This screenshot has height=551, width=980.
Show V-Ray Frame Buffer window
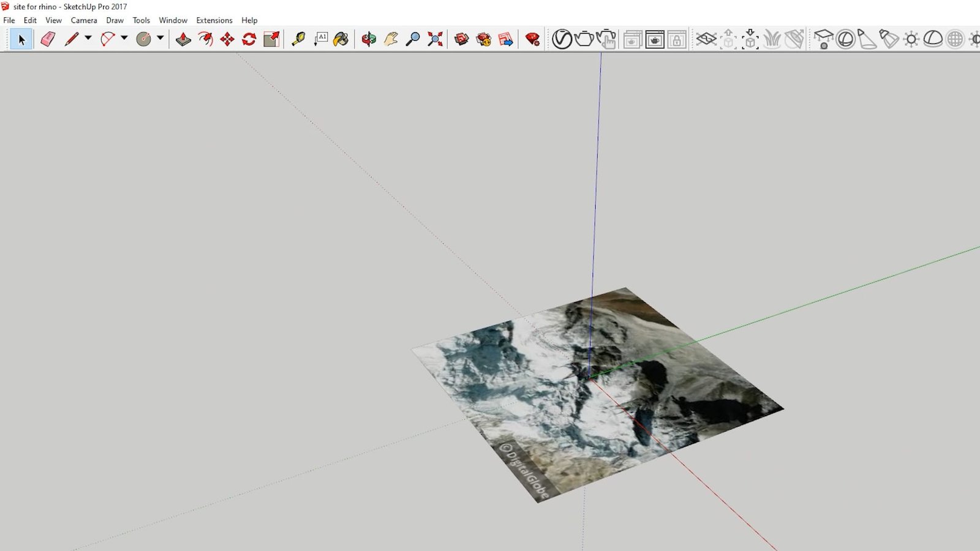[655, 39]
